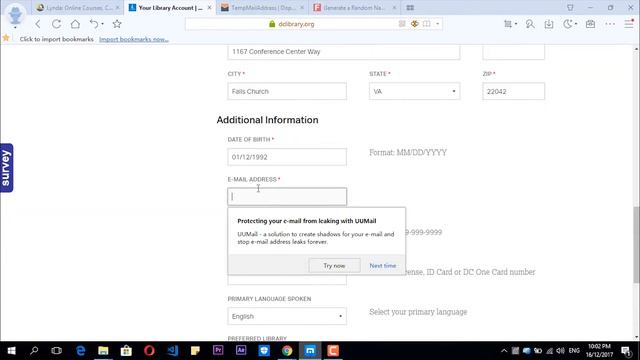Click the City field containing Falls Church
Image resolution: width=640 pixels, height=360 pixels.
coord(287,91)
